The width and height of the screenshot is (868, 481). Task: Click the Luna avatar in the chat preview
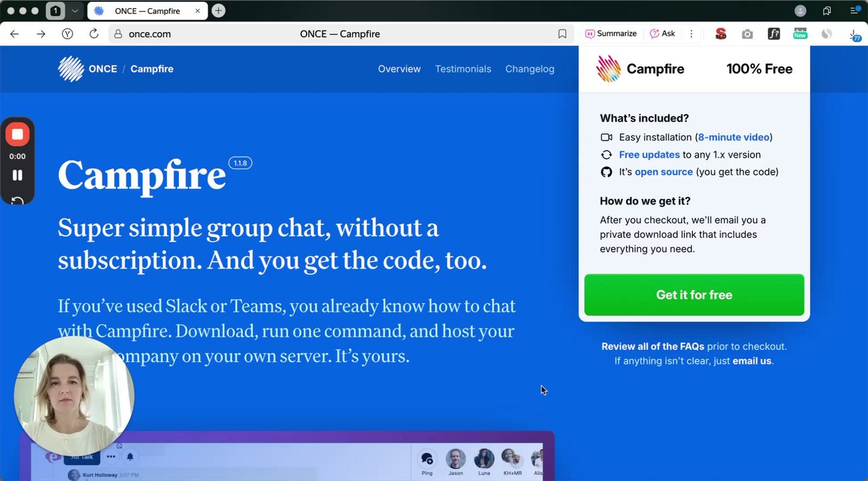coord(484,458)
